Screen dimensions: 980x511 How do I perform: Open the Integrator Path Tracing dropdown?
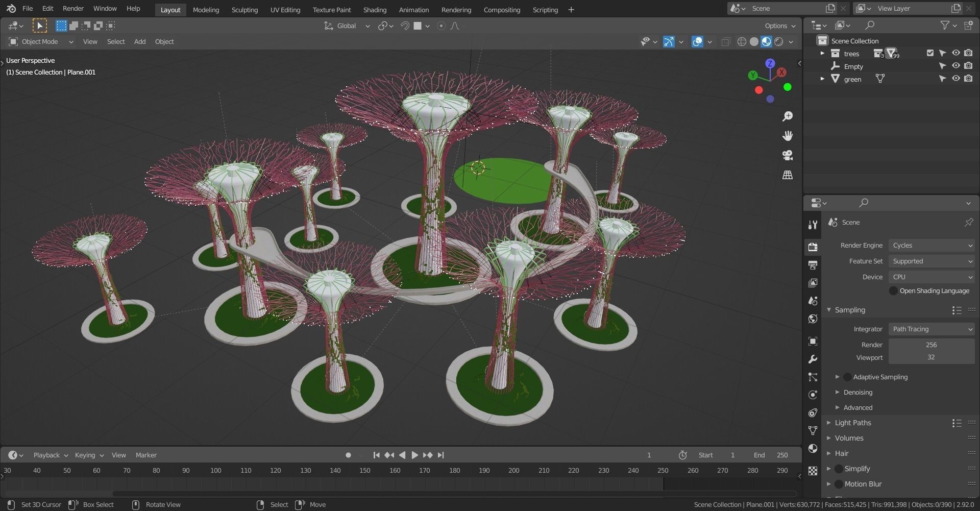[x=932, y=329]
